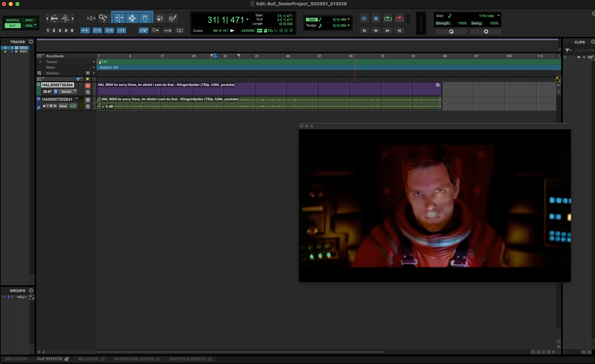Click the read automation mode button
The width and height of the screenshot is (595, 364).
point(73,106)
